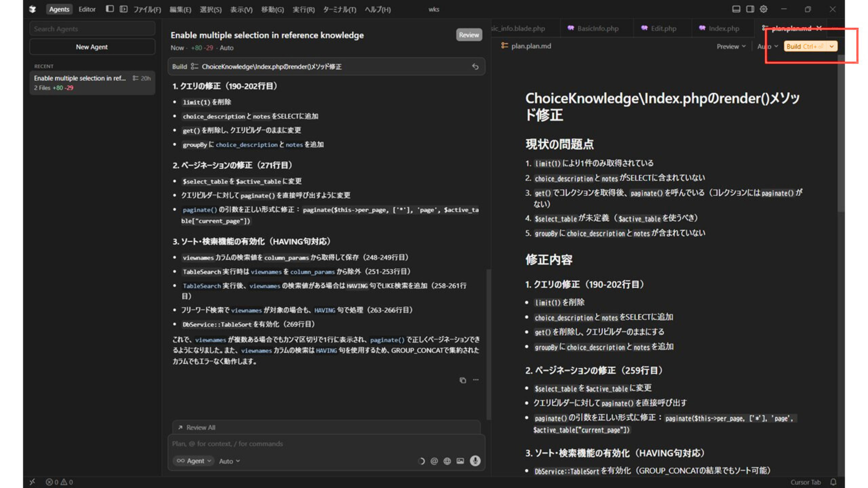
Task: Click the microphone voice input icon
Action: click(x=475, y=461)
